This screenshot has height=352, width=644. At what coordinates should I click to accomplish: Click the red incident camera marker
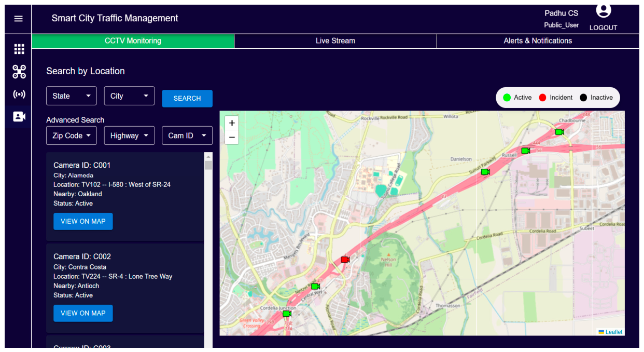[x=345, y=260]
